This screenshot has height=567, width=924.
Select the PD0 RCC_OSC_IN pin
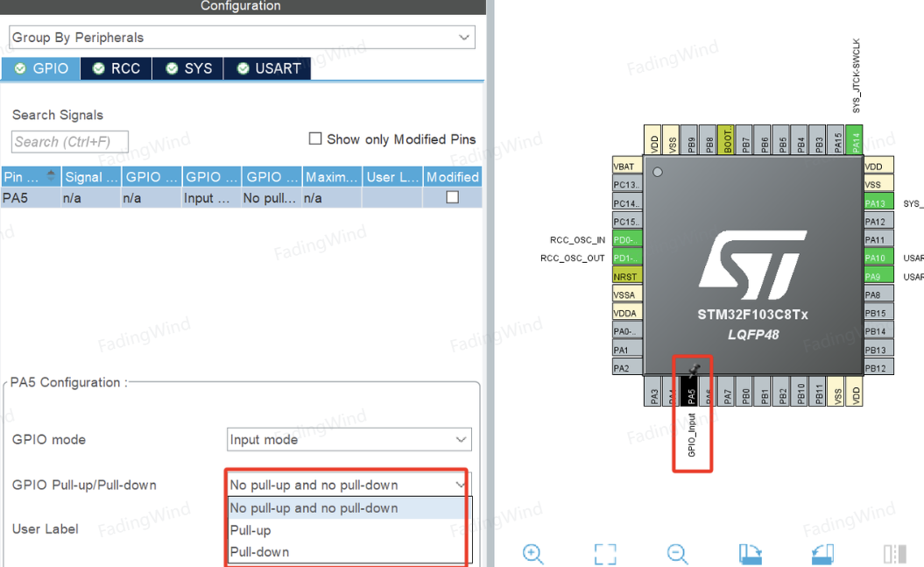pos(627,240)
